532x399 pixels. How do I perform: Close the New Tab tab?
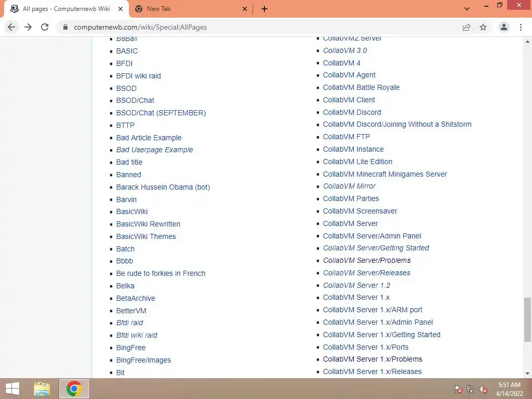point(245,9)
